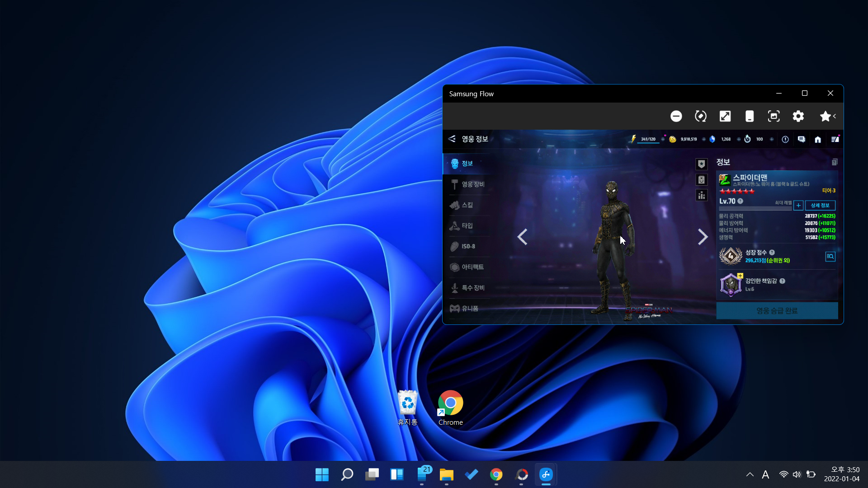Open Chrome from the taskbar
The height and width of the screenshot is (488, 868).
(496, 474)
